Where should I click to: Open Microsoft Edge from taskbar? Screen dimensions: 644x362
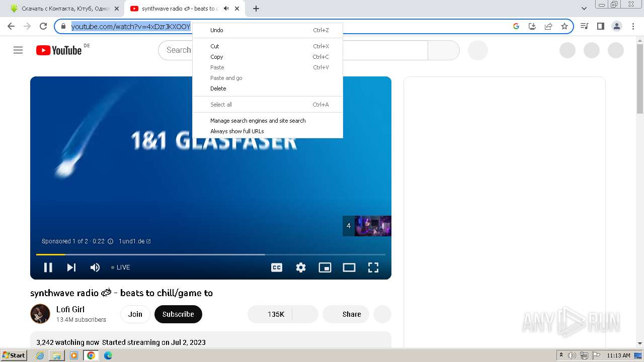[x=108, y=355]
